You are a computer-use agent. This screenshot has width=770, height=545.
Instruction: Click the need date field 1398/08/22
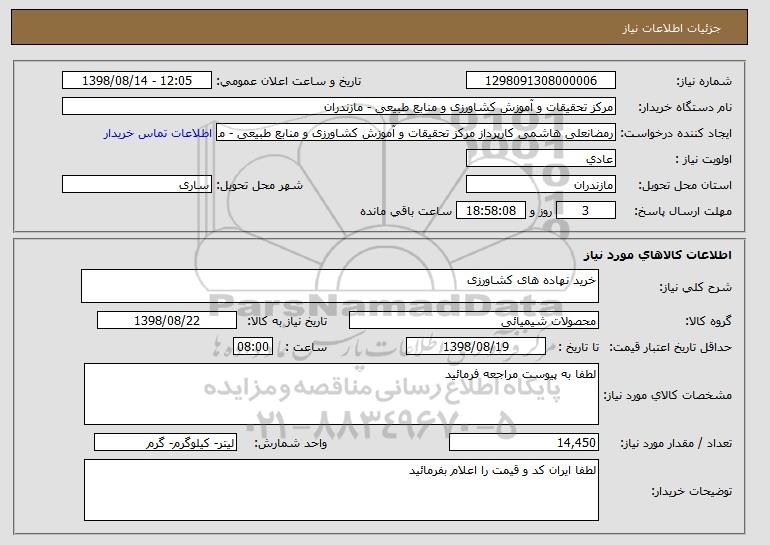pos(167,321)
